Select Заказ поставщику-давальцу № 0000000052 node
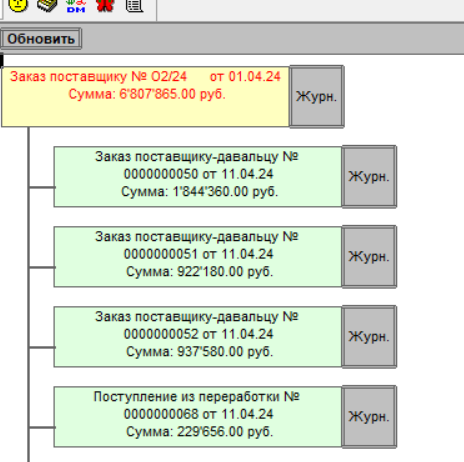Screen dimensions: 464x462 pos(198,337)
